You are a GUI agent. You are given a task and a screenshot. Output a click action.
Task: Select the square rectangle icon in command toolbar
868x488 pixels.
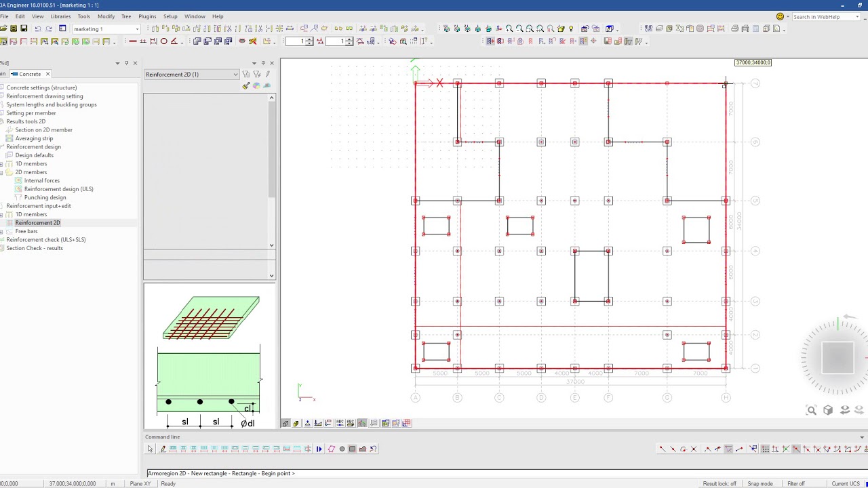pos(352,449)
